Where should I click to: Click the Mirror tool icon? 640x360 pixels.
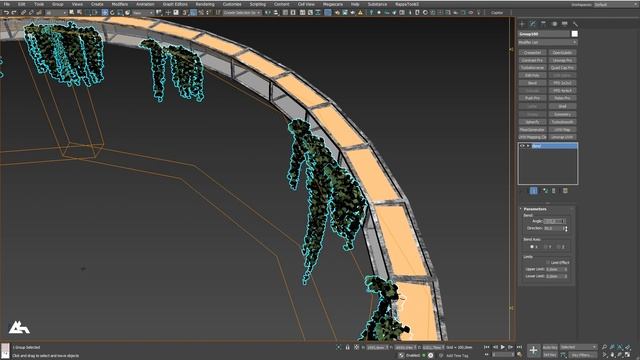tap(268, 13)
